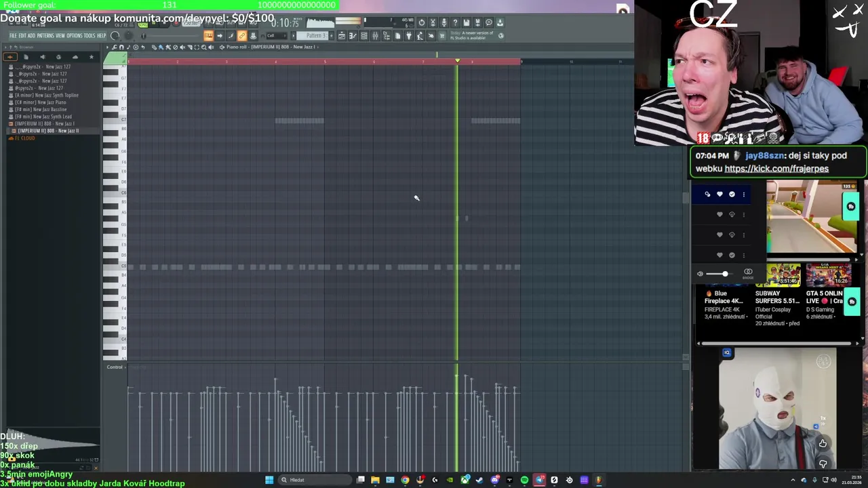Click the Tempo tapper icon
868x488 pixels.
point(420,35)
